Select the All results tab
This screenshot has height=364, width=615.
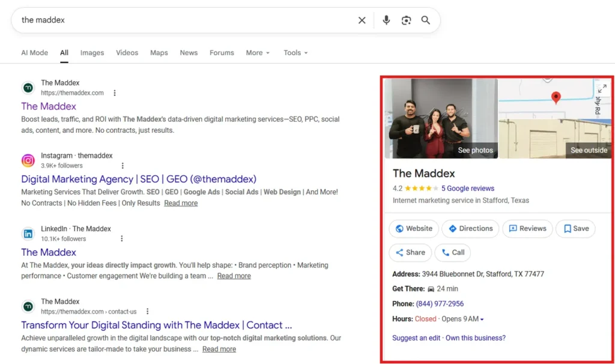click(x=64, y=53)
